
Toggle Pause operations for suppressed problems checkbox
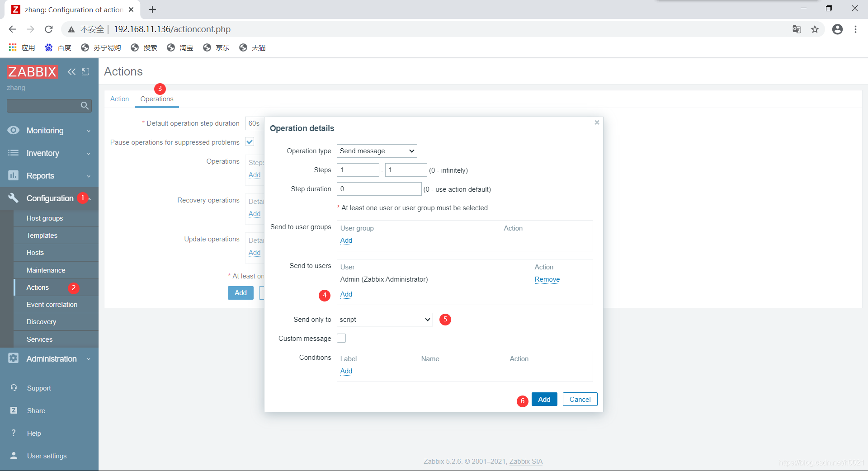250,141
